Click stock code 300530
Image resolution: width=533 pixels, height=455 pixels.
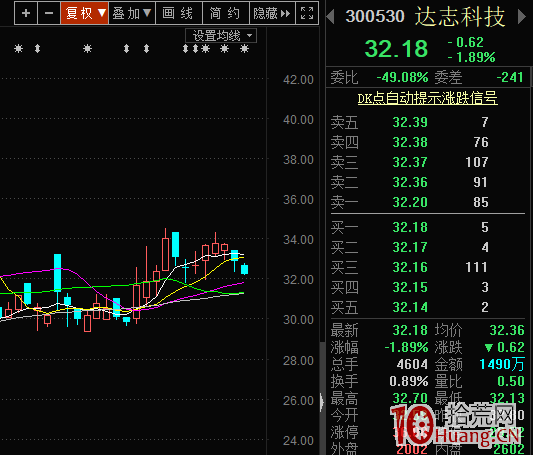tap(375, 16)
